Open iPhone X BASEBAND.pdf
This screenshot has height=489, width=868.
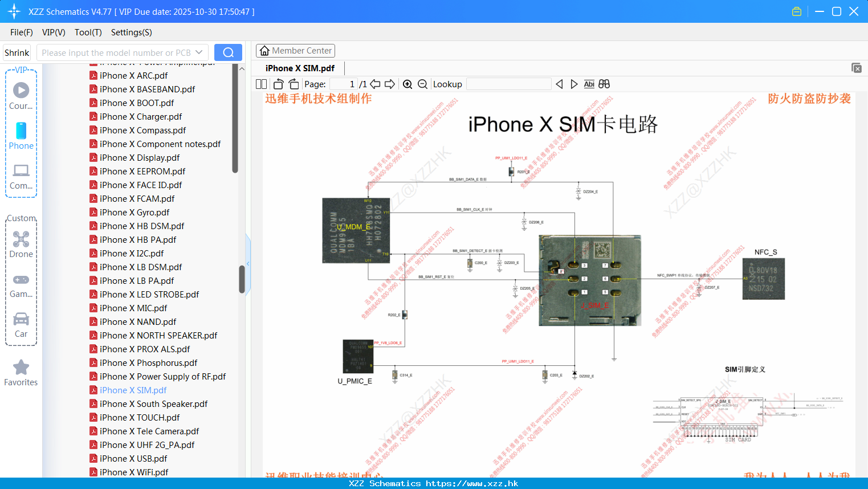pyautogui.click(x=147, y=89)
